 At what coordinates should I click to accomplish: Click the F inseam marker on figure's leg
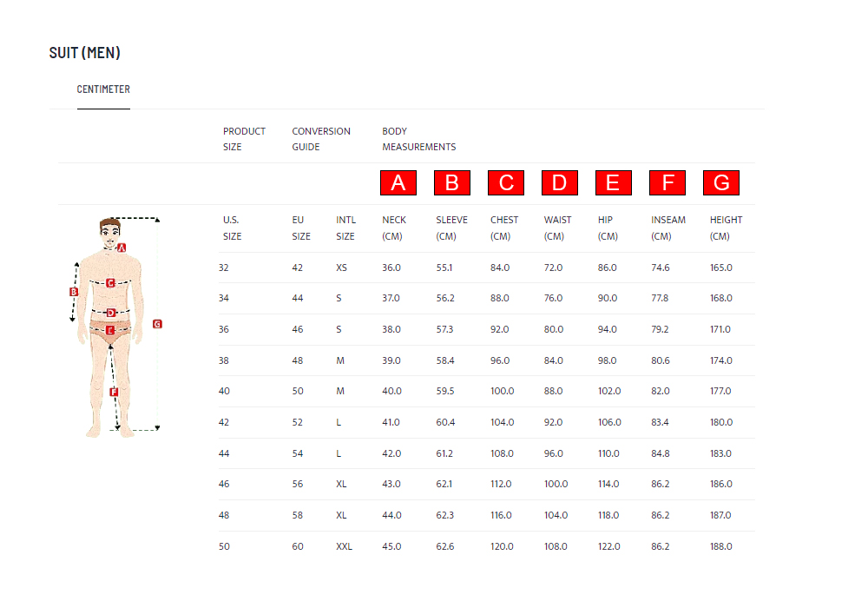114,392
